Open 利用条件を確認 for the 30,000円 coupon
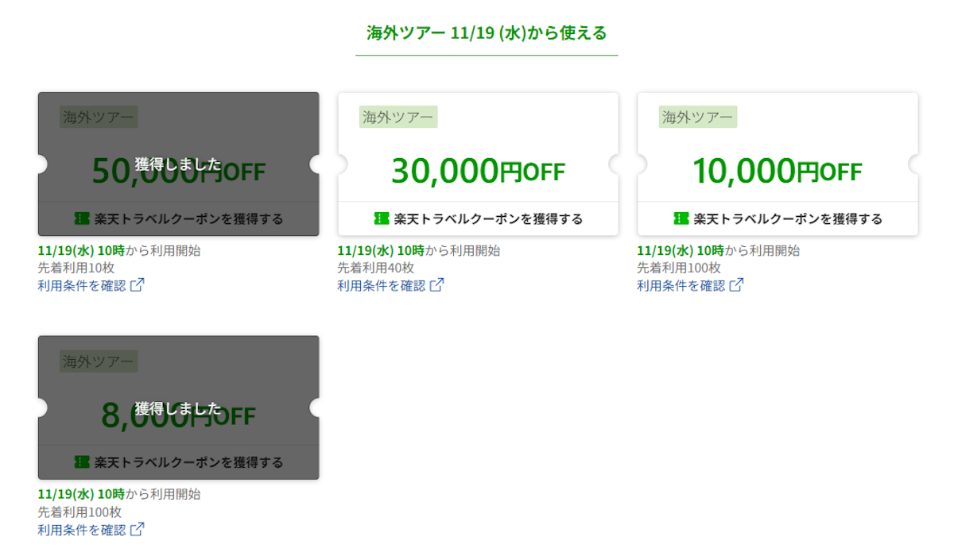The height and width of the screenshot is (560, 954). (x=382, y=285)
